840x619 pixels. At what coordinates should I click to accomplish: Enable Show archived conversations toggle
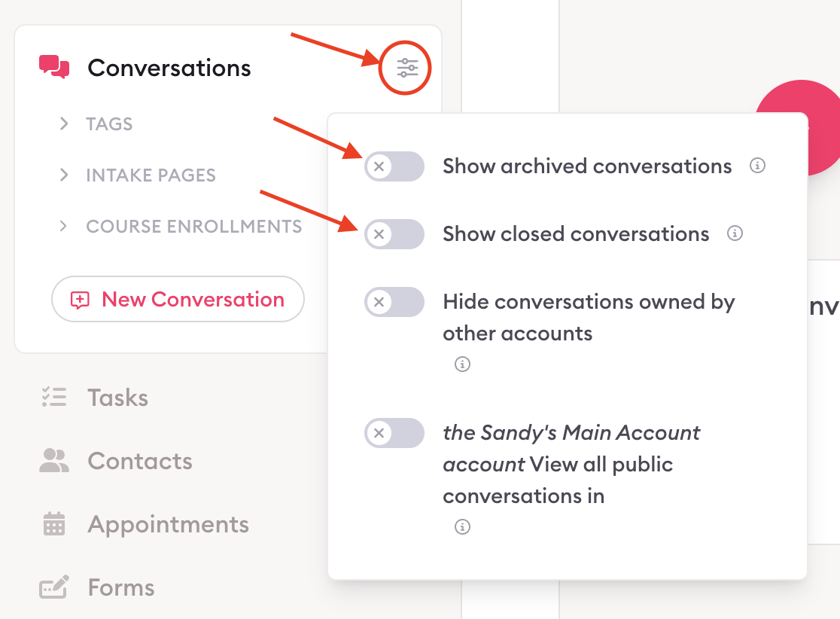point(394,166)
